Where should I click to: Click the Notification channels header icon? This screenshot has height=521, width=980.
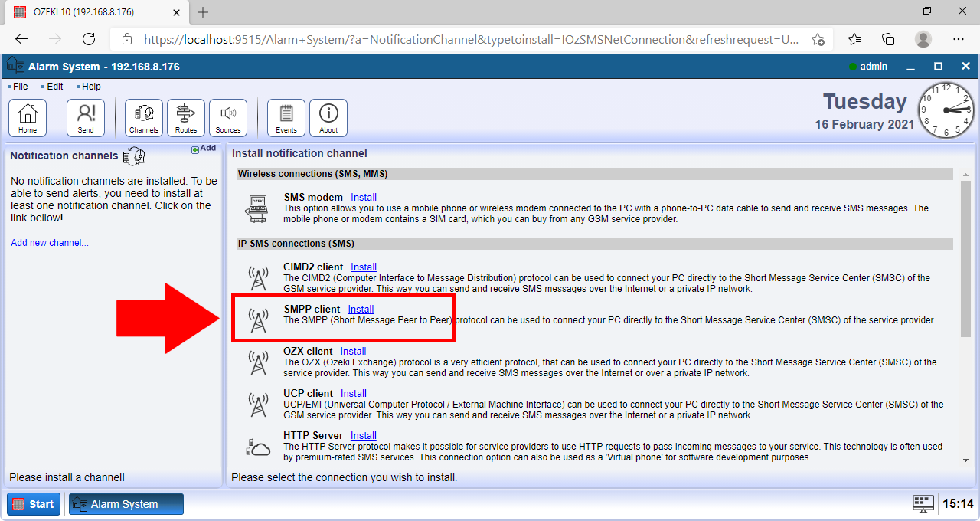(133, 156)
